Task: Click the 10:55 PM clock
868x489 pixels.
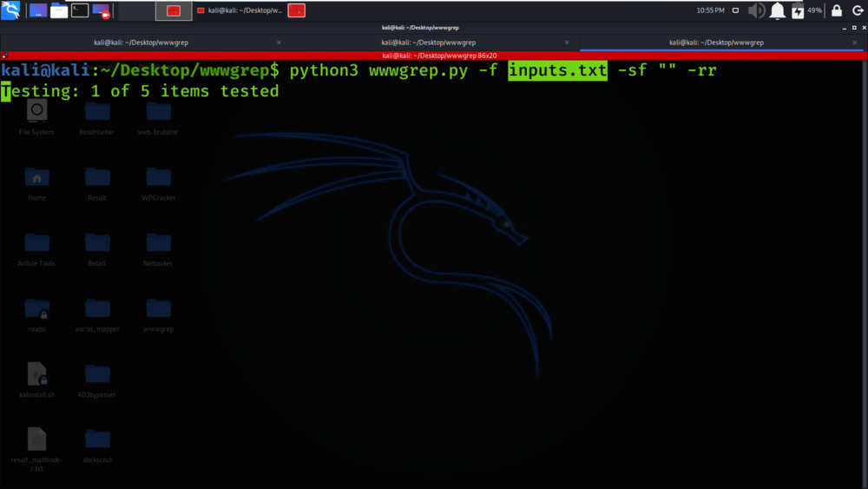Action: [x=710, y=10]
